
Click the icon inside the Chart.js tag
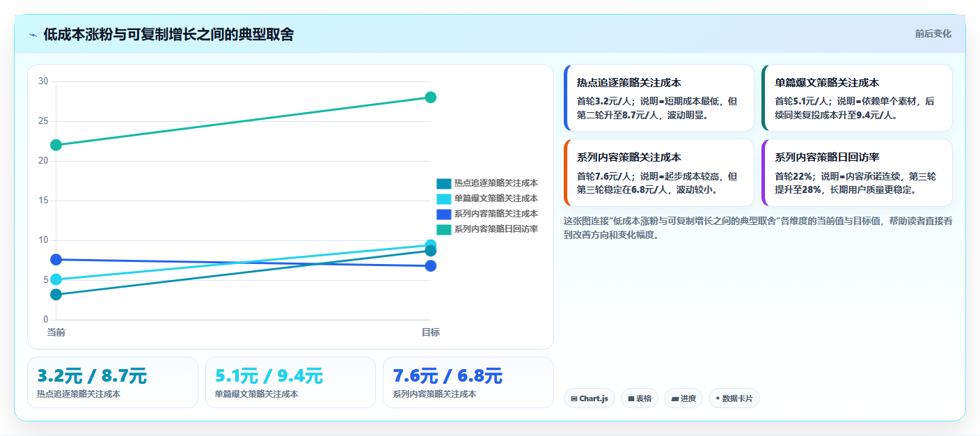[574, 399]
